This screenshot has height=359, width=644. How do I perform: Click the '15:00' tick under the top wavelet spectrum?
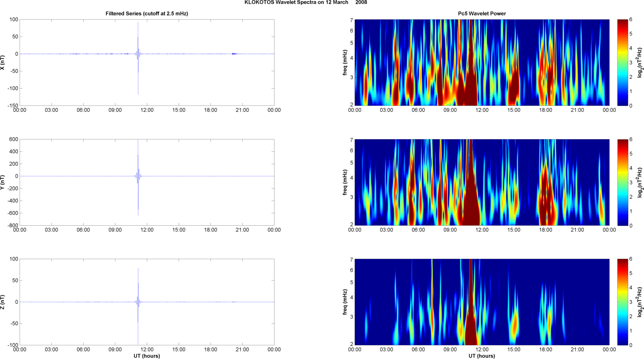[514, 110]
